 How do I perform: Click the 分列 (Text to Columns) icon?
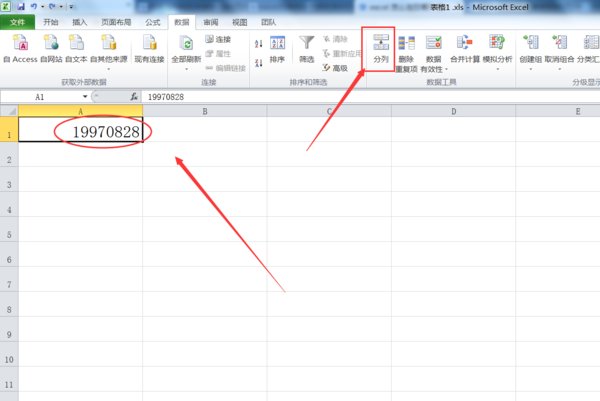point(380,48)
